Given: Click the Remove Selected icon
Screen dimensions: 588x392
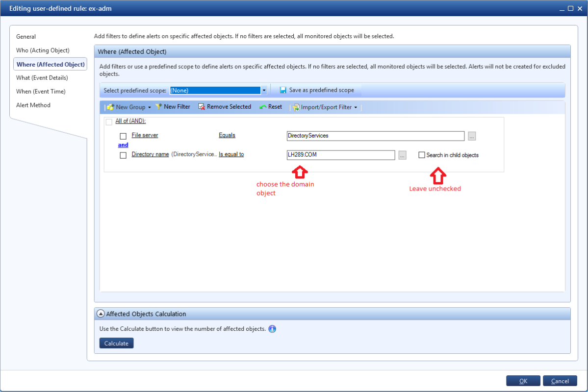Looking at the screenshot, I should point(202,107).
